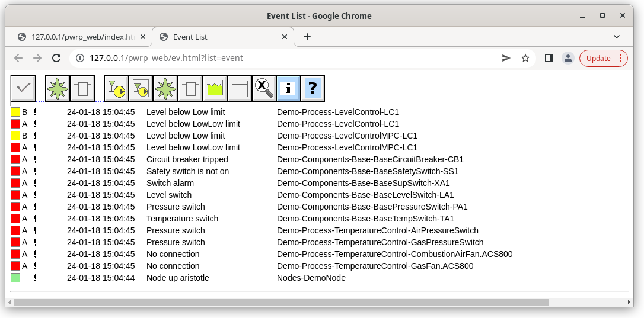Screen dimensions: 644x318
Task: Click Demo-Components-Base-BaseTempSwitch-TA1 object name
Action: point(365,219)
